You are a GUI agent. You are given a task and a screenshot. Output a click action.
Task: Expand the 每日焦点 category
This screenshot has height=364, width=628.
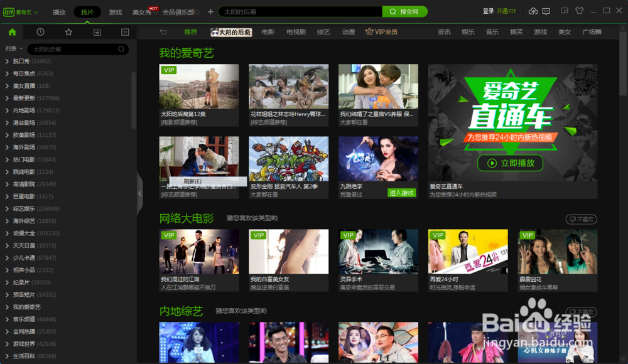7,73
